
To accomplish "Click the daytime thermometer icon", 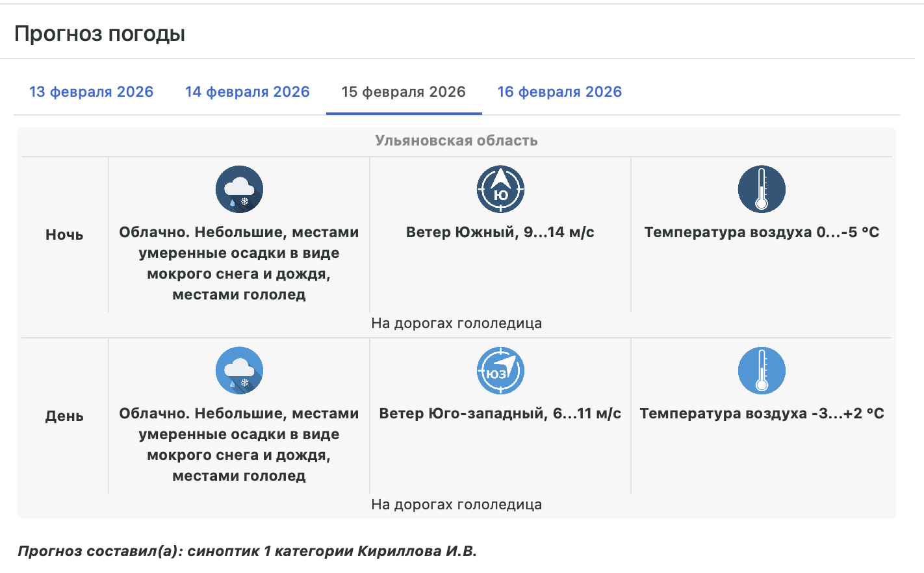I will 762,370.
